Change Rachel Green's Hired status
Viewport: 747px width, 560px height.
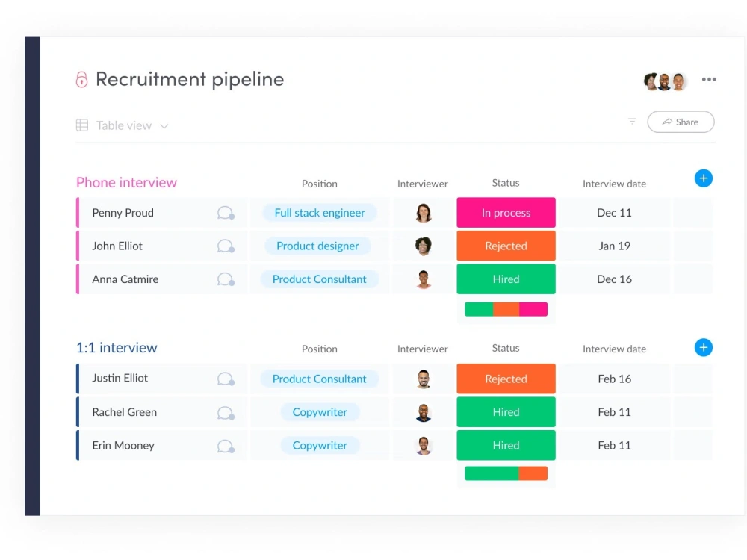click(506, 412)
